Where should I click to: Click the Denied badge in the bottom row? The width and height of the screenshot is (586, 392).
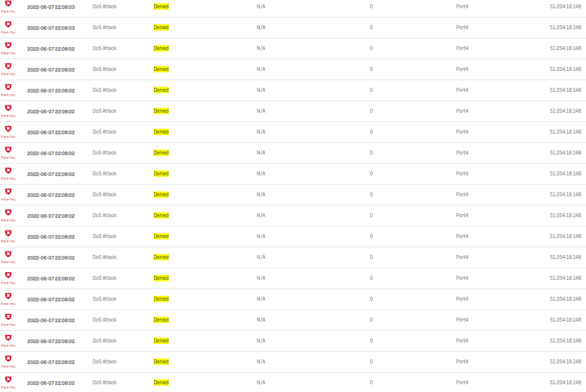(161, 383)
